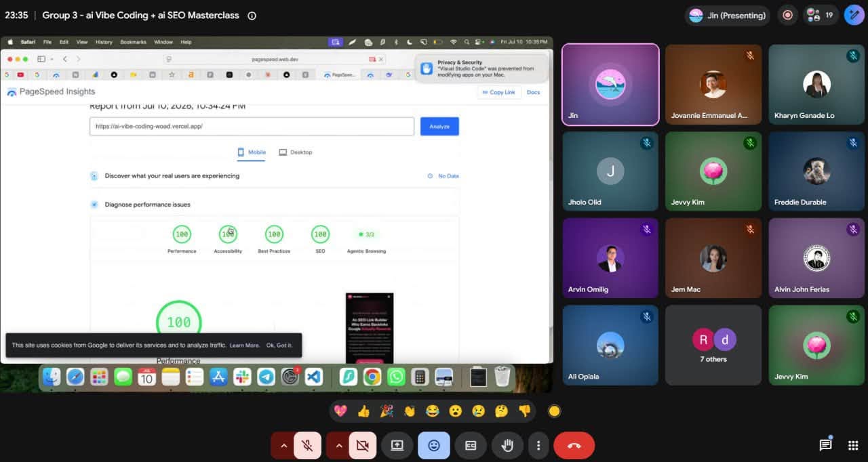
Task: Toggle the camera on/off button
Action: pos(362,446)
